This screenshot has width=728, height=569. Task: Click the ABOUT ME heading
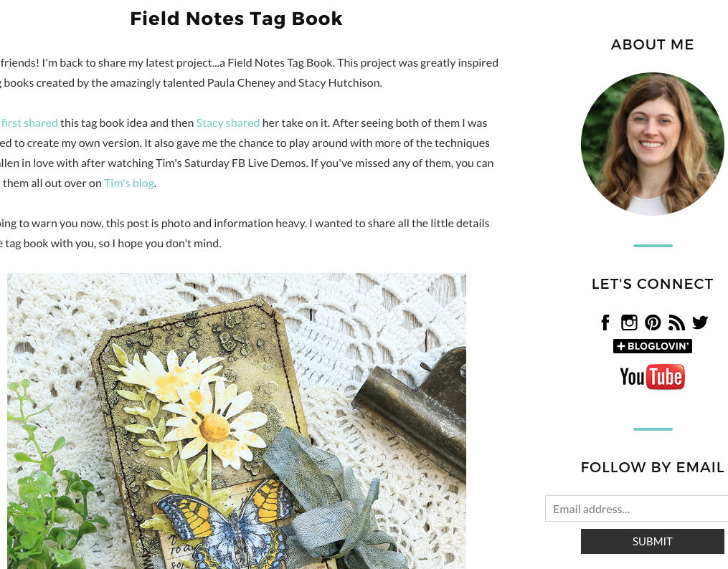[x=652, y=44]
